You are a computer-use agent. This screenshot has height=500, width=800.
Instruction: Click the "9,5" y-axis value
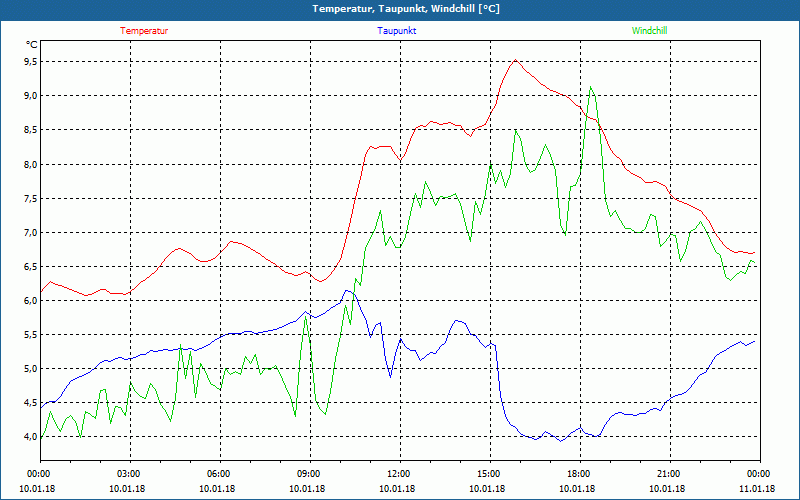pyautogui.click(x=31, y=62)
